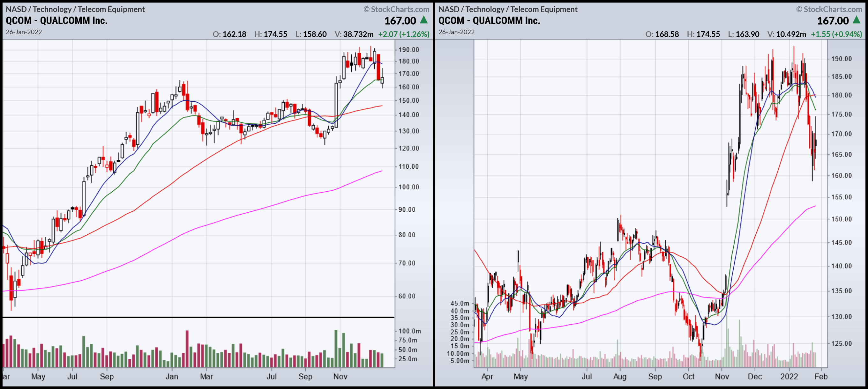
Task: Click the 5.00m volume label on right chart
Action: tap(460, 361)
